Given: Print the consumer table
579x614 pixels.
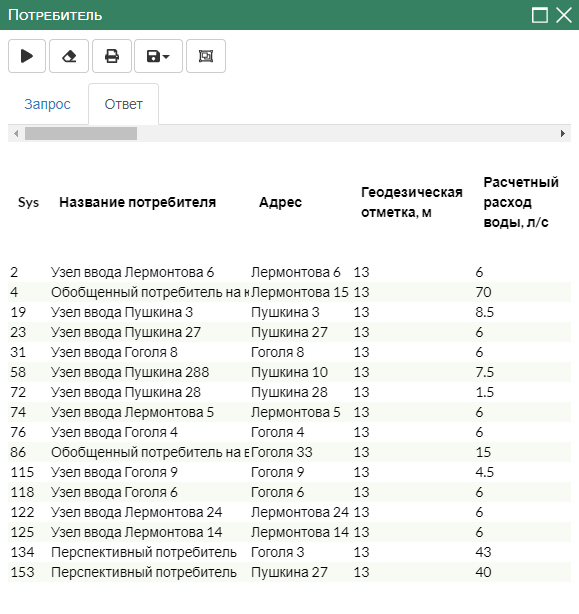Looking at the screenshot, I should tap(112, 56).
